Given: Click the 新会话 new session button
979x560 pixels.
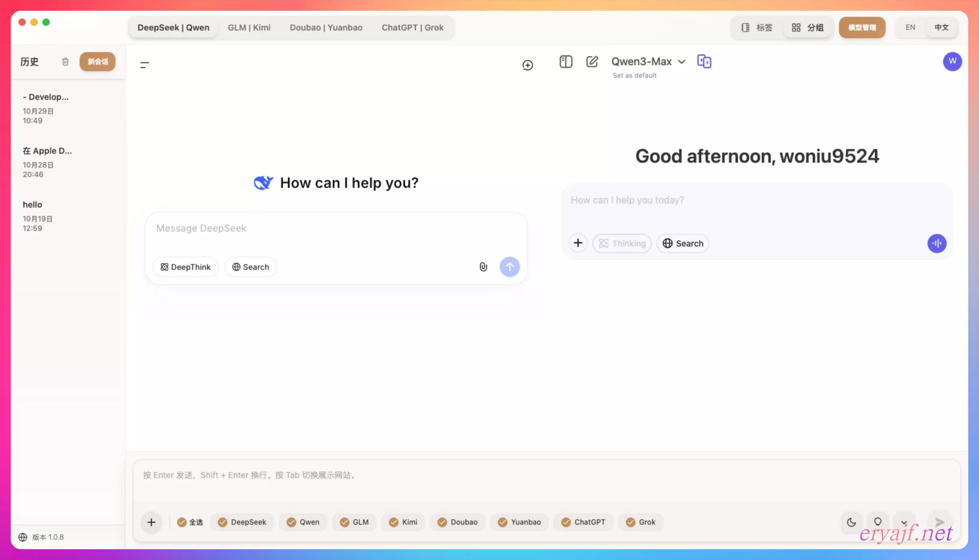Looking at the screenshot, I should pos(97,62).
